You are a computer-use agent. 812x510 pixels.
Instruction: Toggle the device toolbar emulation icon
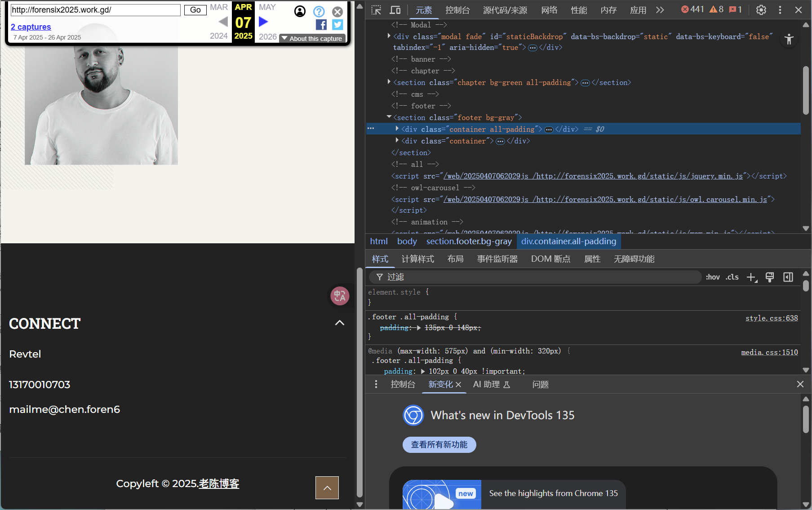[x=395, y=10]
